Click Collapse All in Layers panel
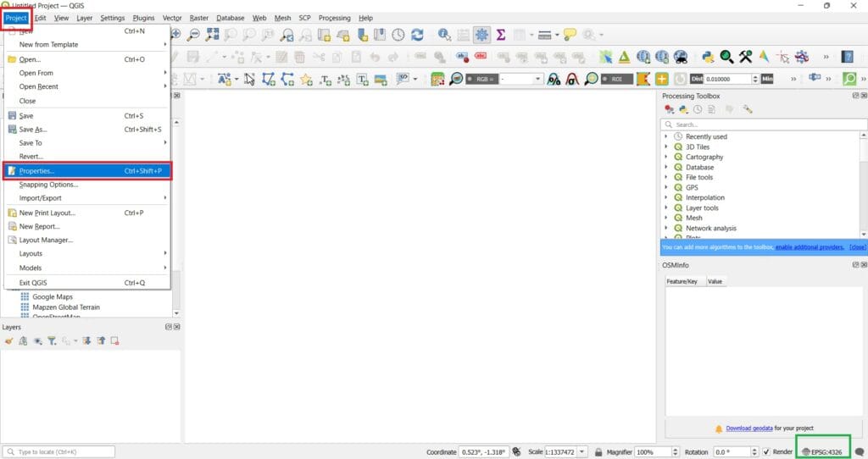The image size is (868, 459). (x=101, y=341)
